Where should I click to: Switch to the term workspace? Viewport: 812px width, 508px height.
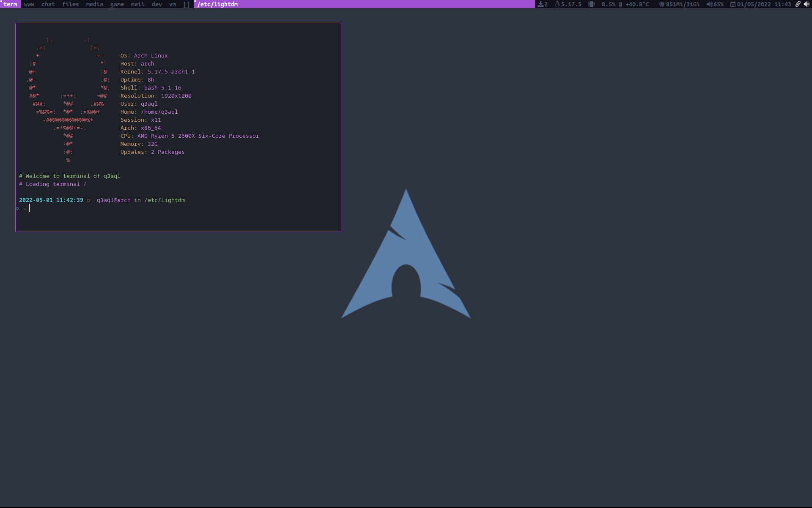[x=10, y=4]
